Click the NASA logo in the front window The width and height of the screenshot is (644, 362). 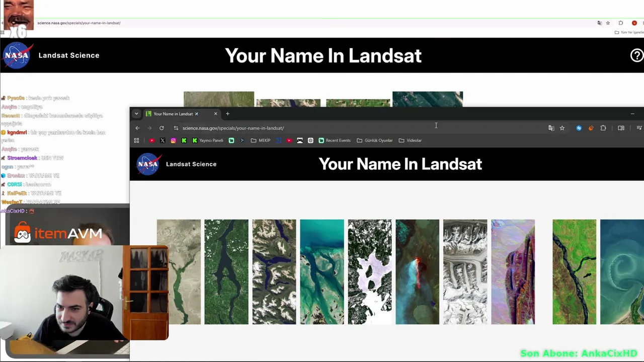(x=148, y=164)
